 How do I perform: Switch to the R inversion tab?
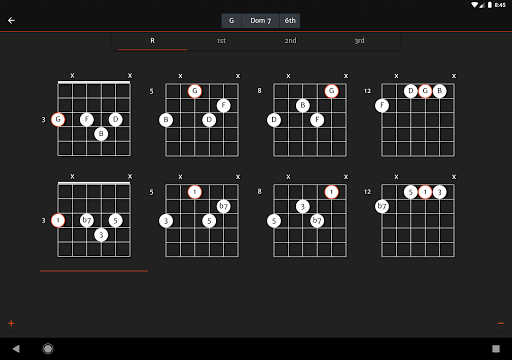click(x=152, y=41)
